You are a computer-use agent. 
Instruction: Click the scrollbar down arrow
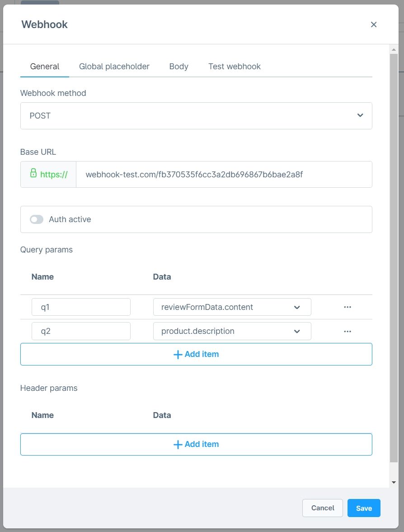point(394,482)
